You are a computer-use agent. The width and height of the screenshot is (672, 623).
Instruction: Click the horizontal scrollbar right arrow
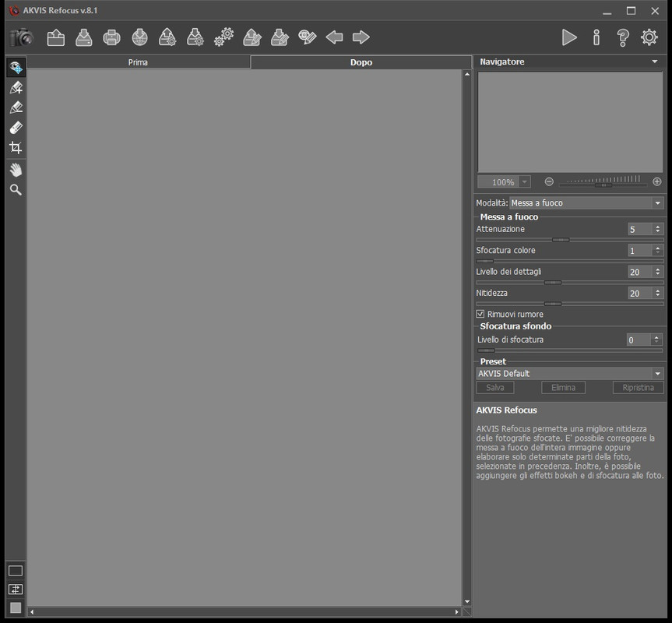(457, 612)
